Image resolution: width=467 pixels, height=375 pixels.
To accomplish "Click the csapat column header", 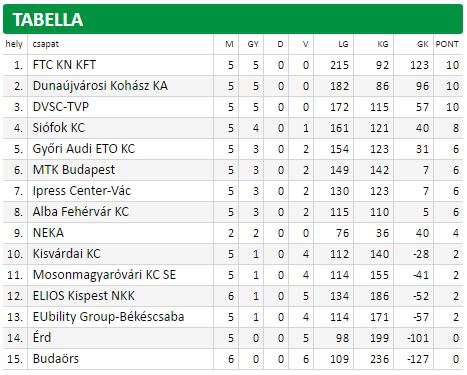I will (46, 44).
